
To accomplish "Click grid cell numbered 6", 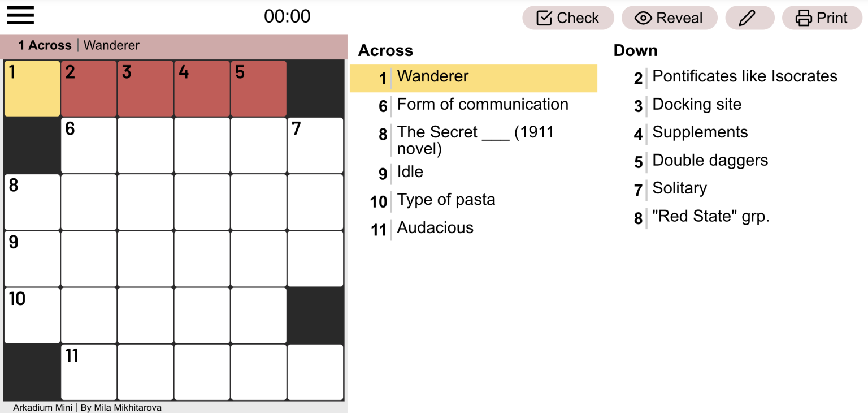I will tap(88, 145).
